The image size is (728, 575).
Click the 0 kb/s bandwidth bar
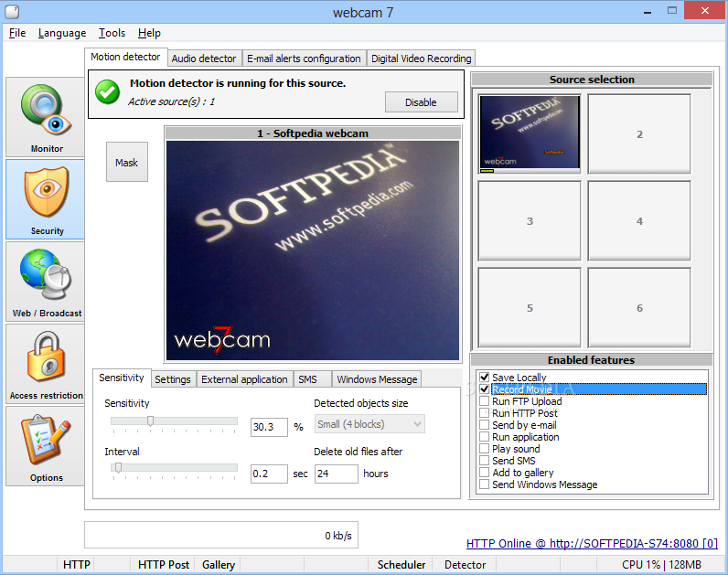221,535
